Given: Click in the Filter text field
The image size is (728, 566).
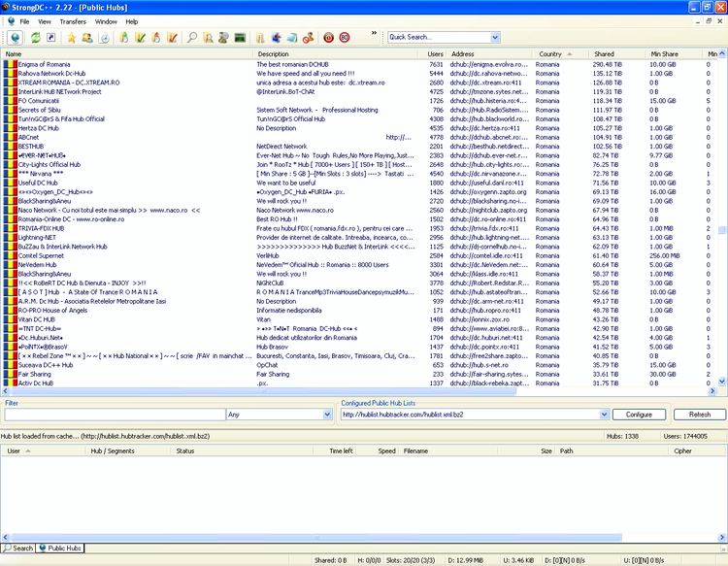Looking at the screenshot, I should tap(115, 415).
